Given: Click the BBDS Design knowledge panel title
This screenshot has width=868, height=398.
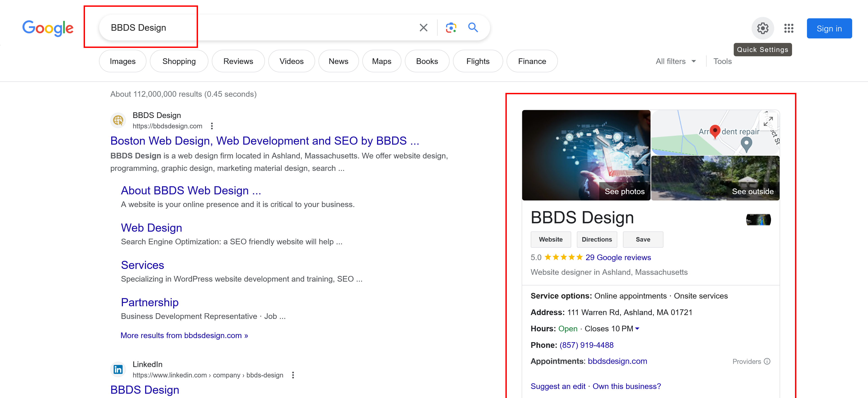Looking at the screenshot, I should point(582,218).
